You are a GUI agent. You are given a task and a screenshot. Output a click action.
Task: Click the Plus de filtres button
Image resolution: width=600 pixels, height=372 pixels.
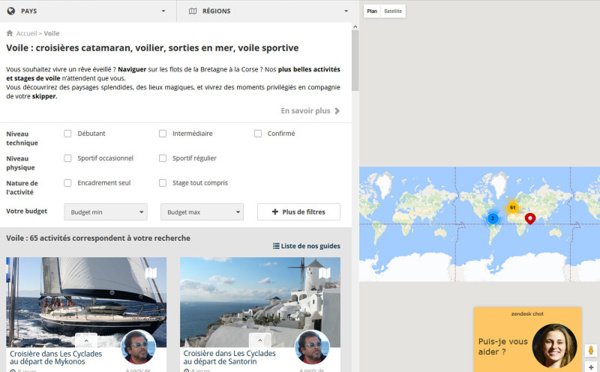click(299, 212)
